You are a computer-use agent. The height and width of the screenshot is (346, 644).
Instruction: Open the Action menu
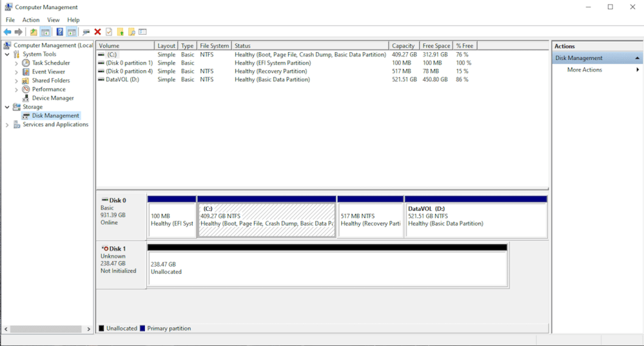pyautogui.click(x=31, y=20)
